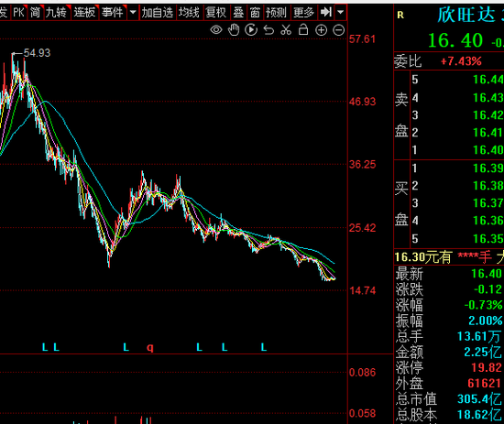Click the 委比 ratio value +7.43%
The image size is (504, 424).
coord(461,61)
